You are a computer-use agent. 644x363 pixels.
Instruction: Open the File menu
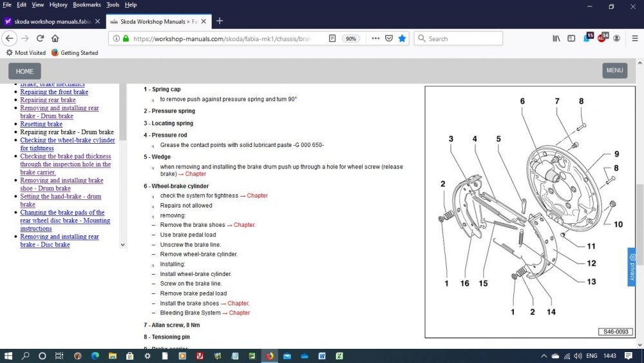pos(7,5)
